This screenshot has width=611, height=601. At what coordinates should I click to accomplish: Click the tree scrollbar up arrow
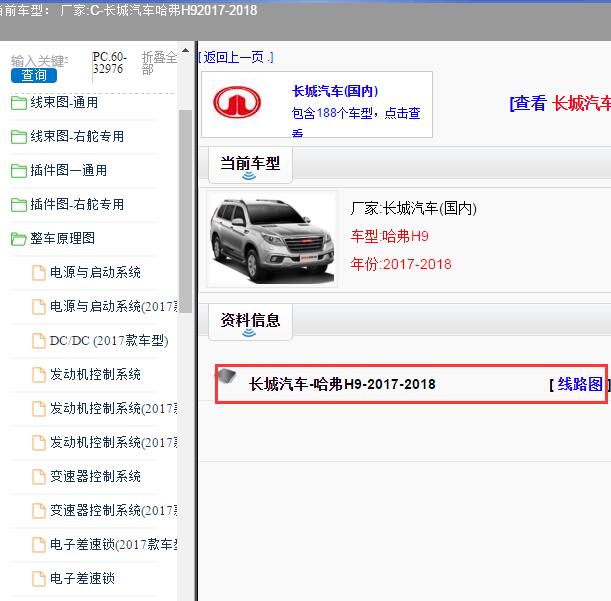tap(185, 51)
